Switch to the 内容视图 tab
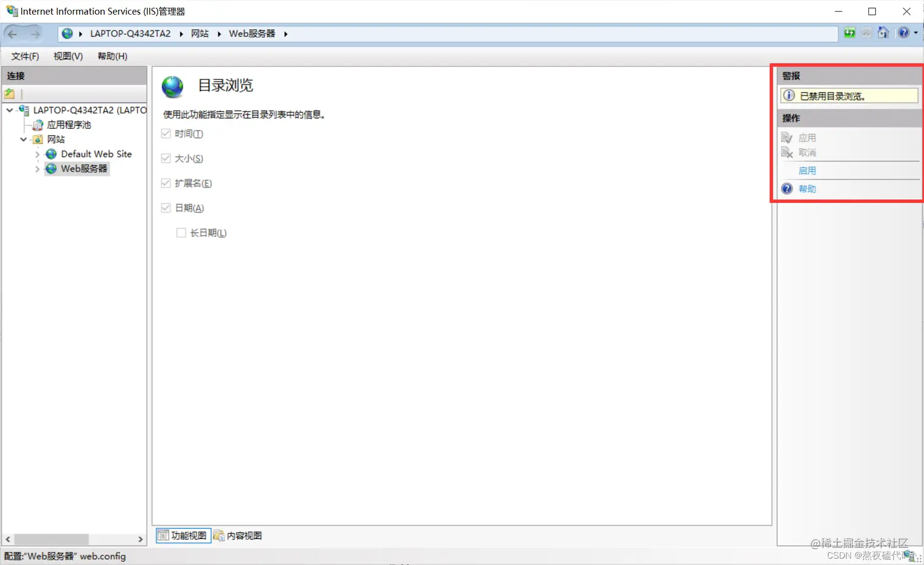This screenshot has height=565, width=924. (x=238, y=536)
